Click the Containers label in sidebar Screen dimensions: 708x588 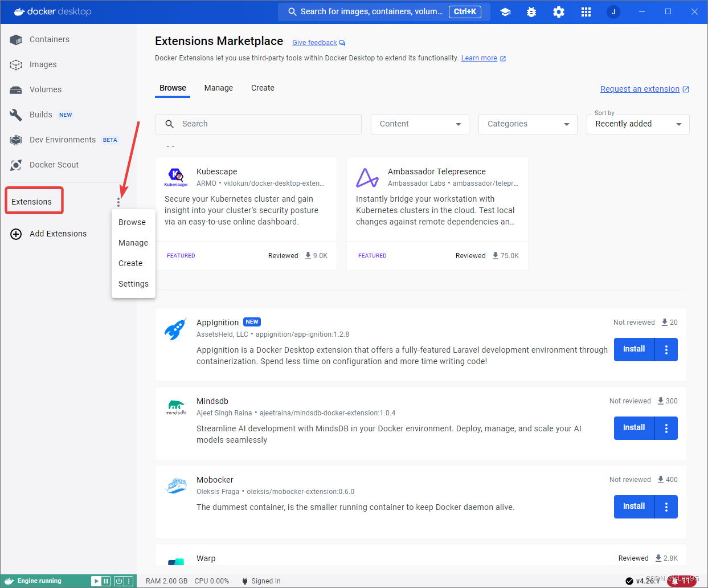click(x=50, y=40)
